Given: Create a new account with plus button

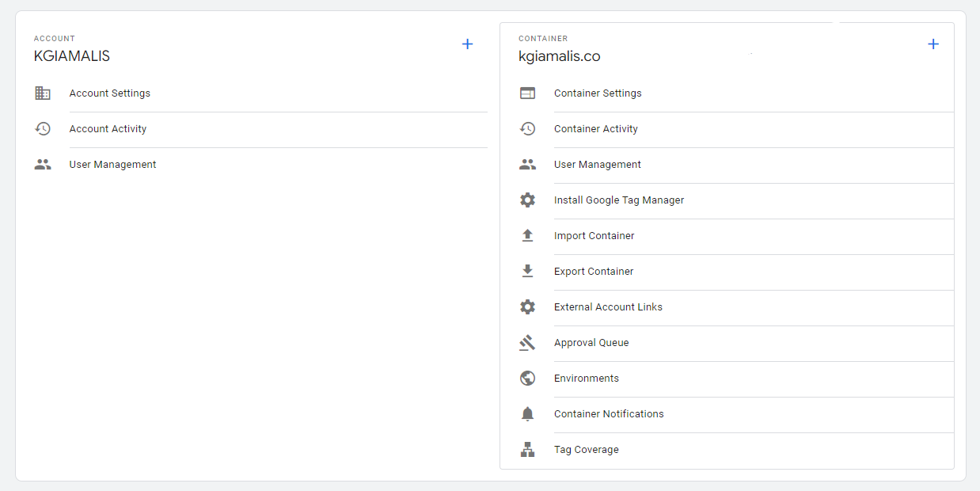Looking at the screenshot, I should coord(467,44).
